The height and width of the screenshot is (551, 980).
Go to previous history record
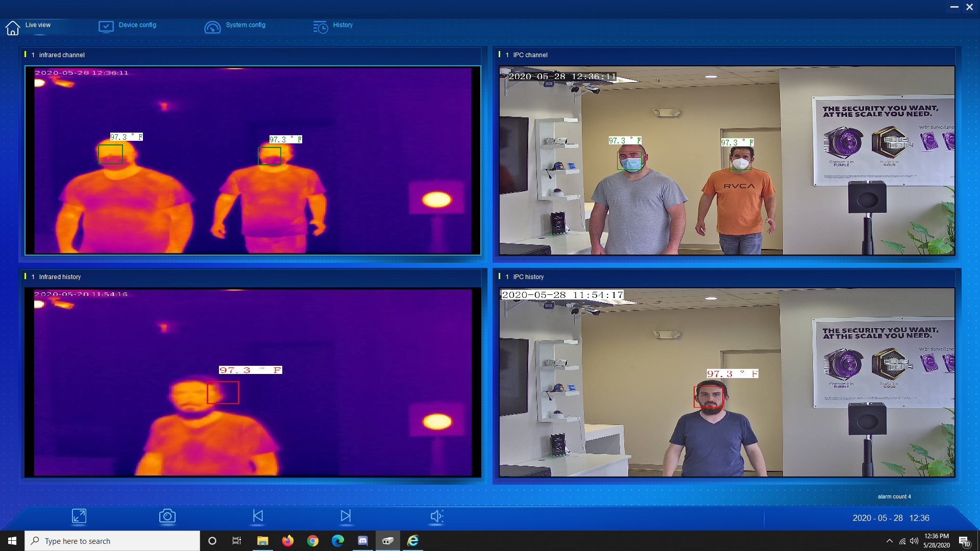[x=258, y=516]
